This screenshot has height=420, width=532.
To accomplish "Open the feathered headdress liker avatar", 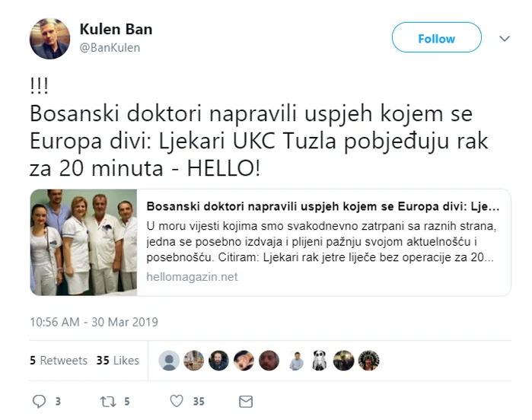I will (369, 361).
